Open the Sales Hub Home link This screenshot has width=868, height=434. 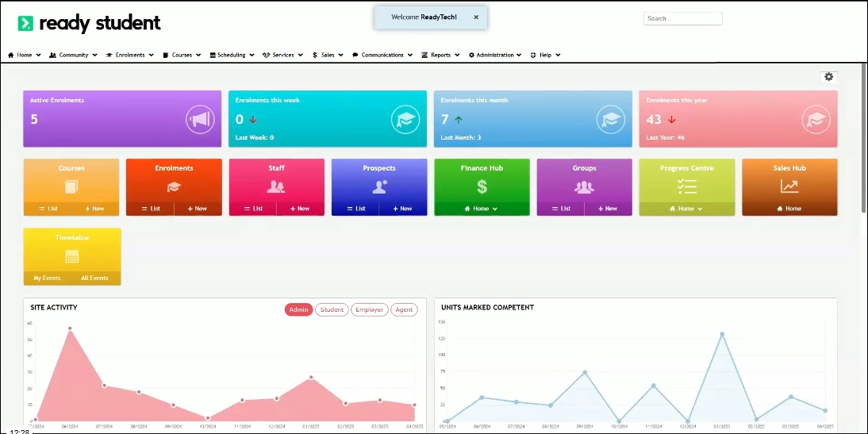click(789, 209)
